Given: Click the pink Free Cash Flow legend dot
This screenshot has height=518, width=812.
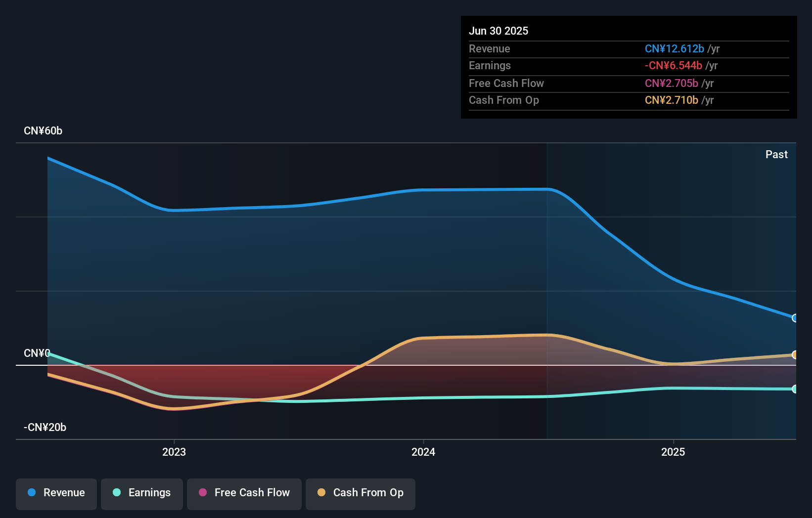Looking at the screenshot, I should click(203, 492).
